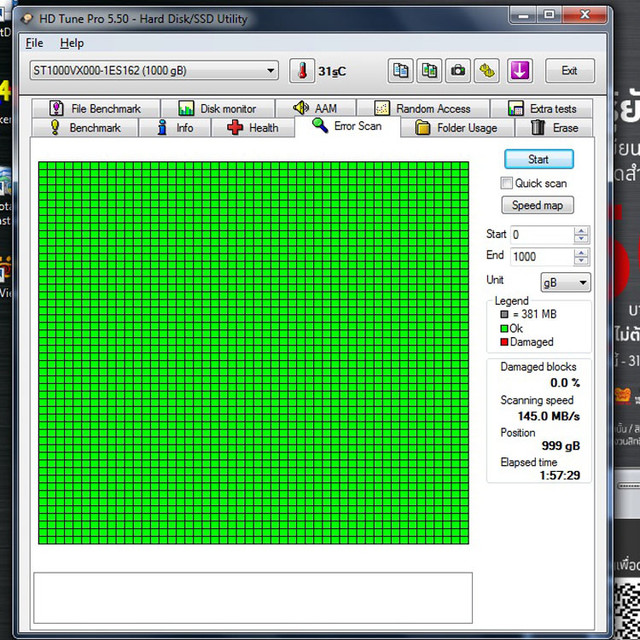Click the purple download arrow icon
The image size is (640, 640).
[520, 71]
